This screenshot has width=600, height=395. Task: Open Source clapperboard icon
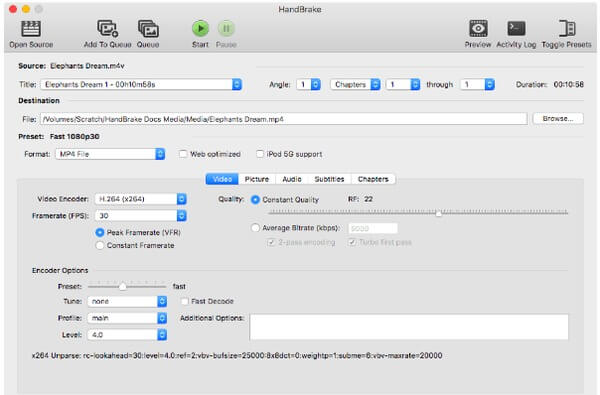tap(31, 29)
